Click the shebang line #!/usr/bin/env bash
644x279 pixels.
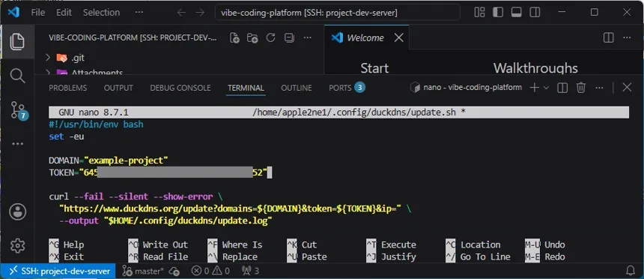point(96,124)
